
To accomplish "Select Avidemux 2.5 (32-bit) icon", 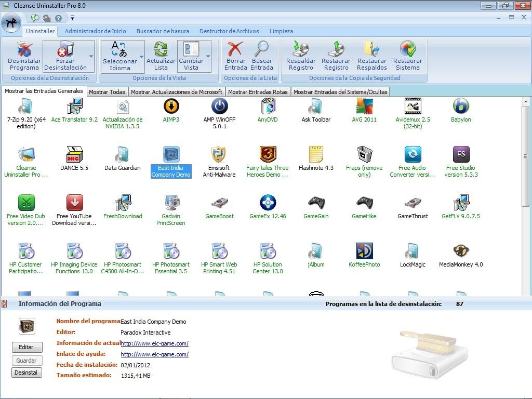I will point(413,106).
